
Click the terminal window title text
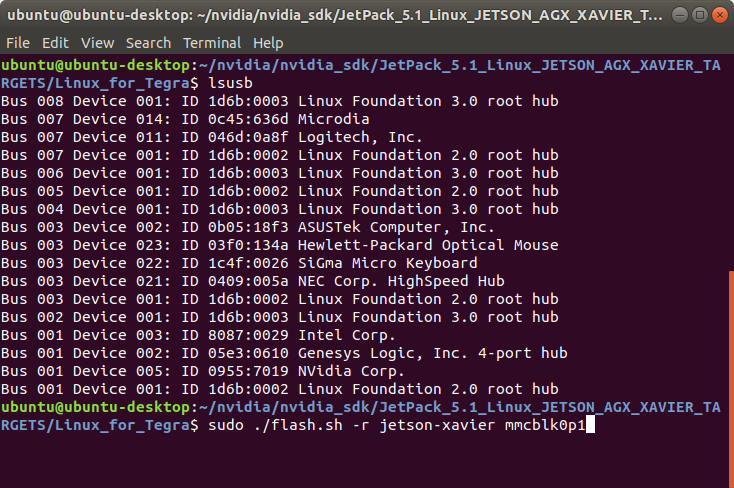coord(335,15)
